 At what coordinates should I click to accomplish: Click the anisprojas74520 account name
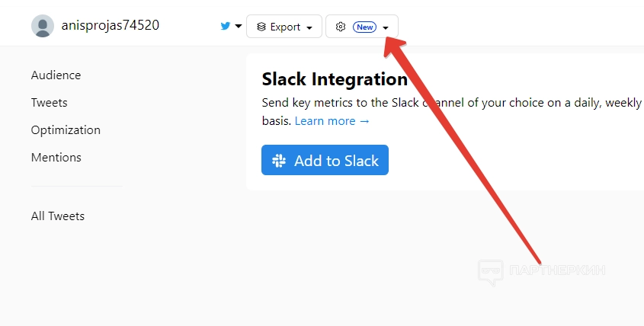coord(110,25)
